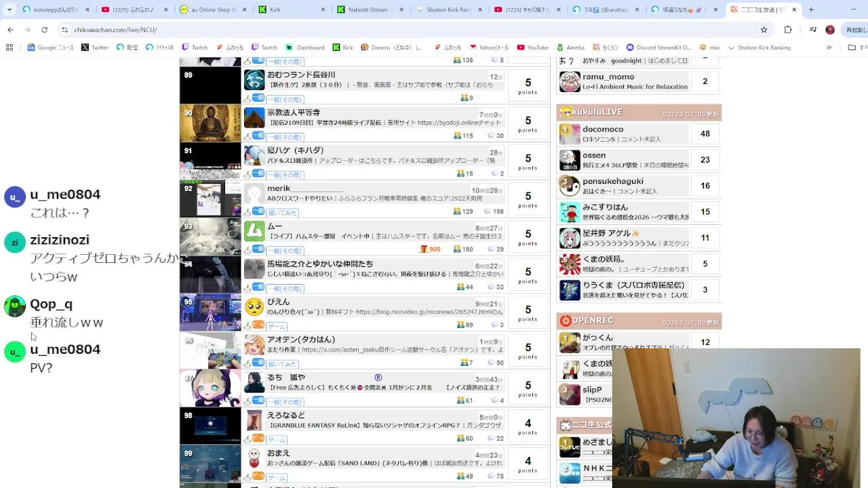Open rank 95 stream thumbnail
868x488 pixels.
click(210, 312)
